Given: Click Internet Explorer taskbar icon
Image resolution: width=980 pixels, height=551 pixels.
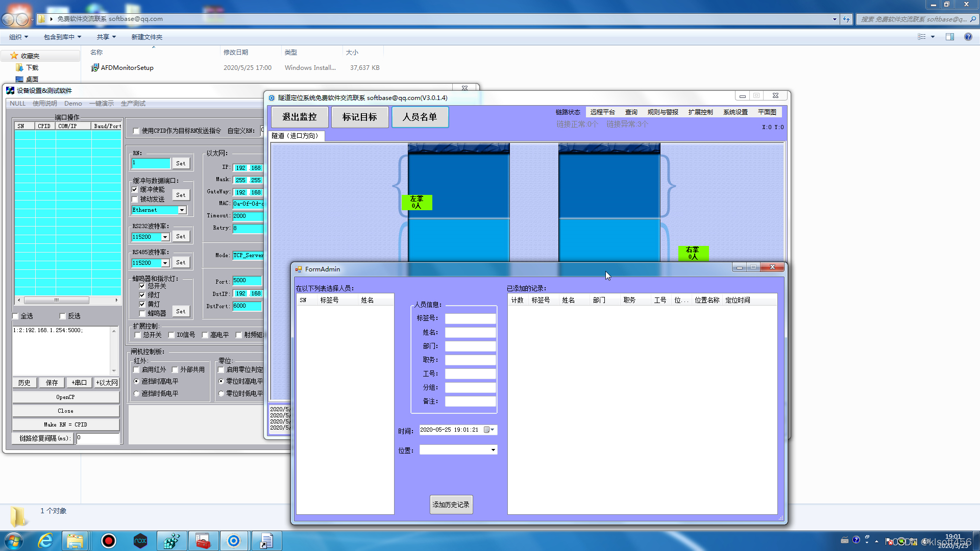Looking at the screenshot, I should point(45,541).
